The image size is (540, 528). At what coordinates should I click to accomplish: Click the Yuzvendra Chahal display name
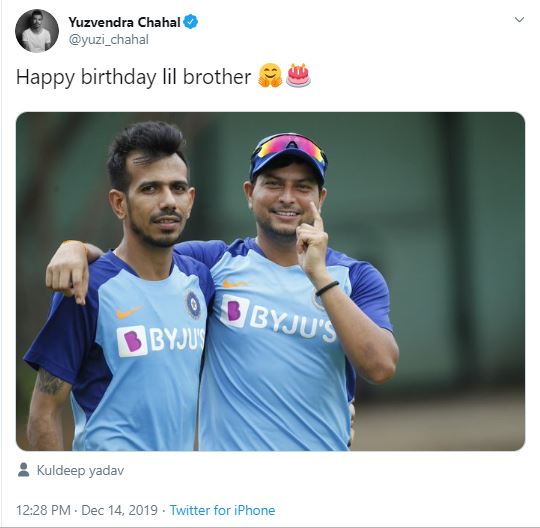click(x=124, y=22)
